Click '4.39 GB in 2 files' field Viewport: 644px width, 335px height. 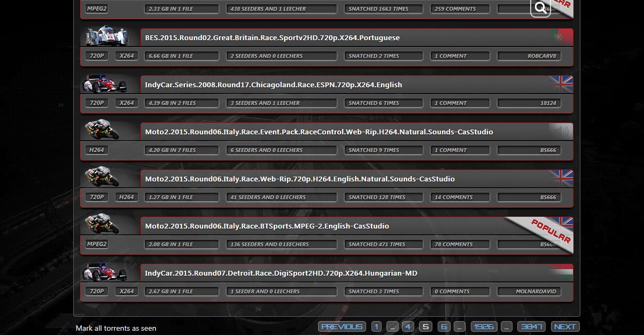click(182, 103)
